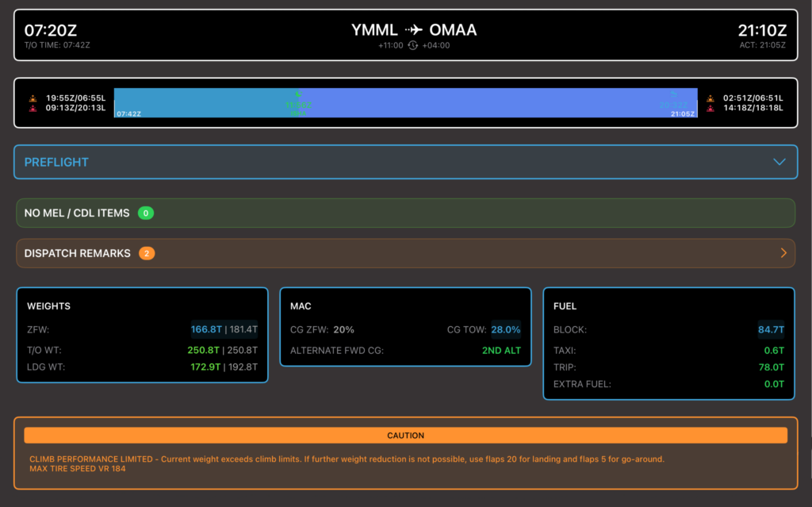Screen dimensions: 812x507
Task: Select the BLOCK fuel 84.7T value
Action: [x=771, y=330]
